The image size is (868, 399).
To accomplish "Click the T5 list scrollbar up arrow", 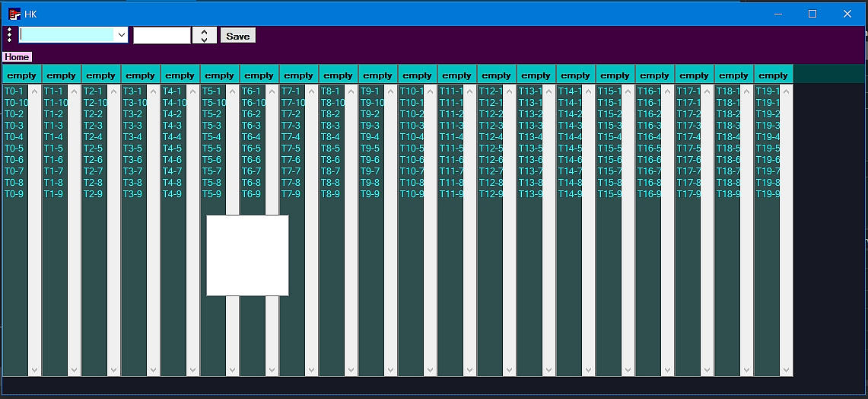I will [x=233, y=91].
